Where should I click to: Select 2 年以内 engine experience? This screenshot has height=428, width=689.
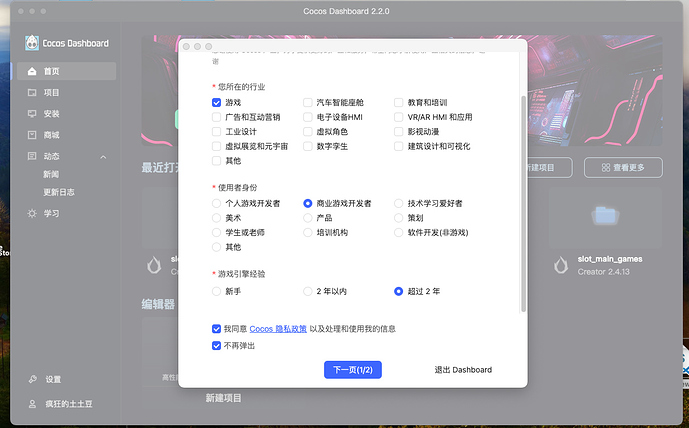[308, 291]
